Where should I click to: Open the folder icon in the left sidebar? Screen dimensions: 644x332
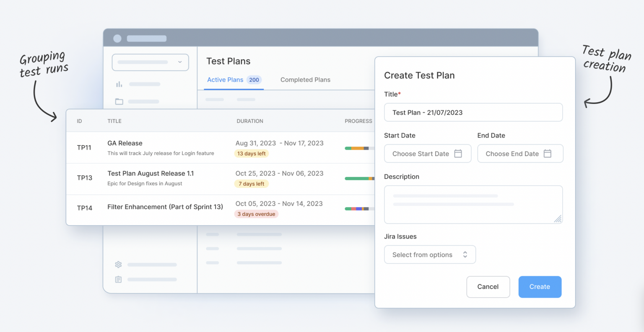click(x=119, y=101)
